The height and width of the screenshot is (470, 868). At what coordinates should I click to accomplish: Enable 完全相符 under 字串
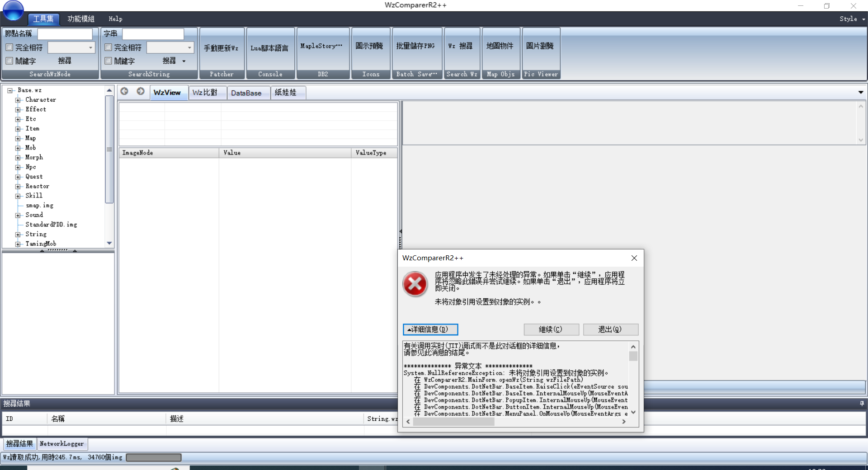pos(108,47)
